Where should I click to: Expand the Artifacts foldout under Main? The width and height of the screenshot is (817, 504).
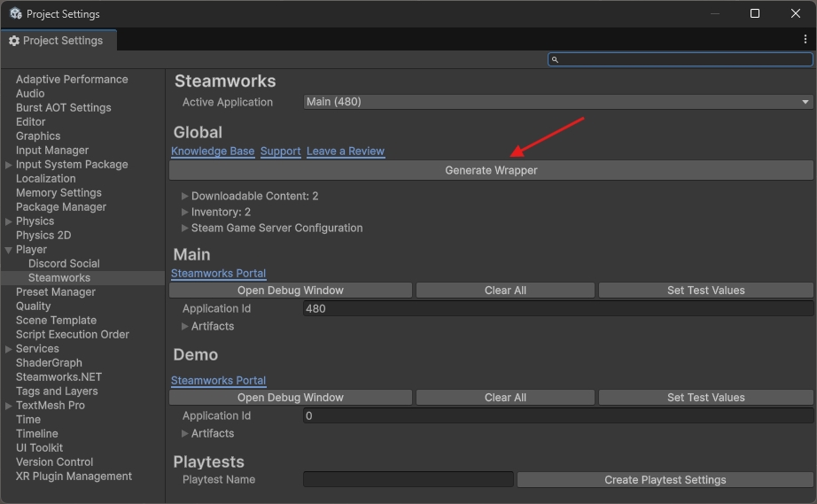coord(184,327)
